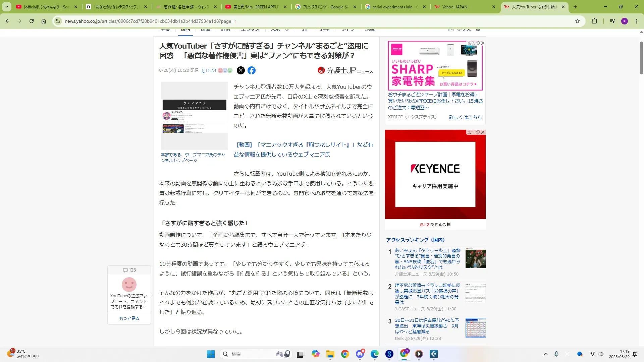Click the site information icon in address bar
The height and width of the screenshot is (362, 644).
coord(58,21)
